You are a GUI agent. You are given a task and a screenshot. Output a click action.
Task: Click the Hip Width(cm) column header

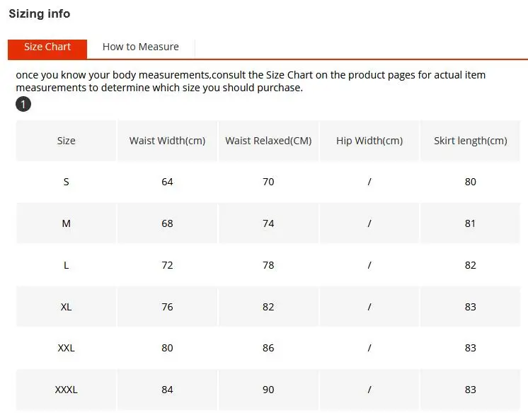(x=369, y=141)
